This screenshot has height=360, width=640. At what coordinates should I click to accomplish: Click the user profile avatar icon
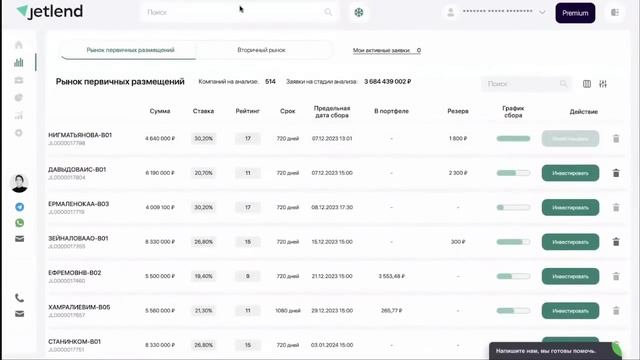point(451,12)
